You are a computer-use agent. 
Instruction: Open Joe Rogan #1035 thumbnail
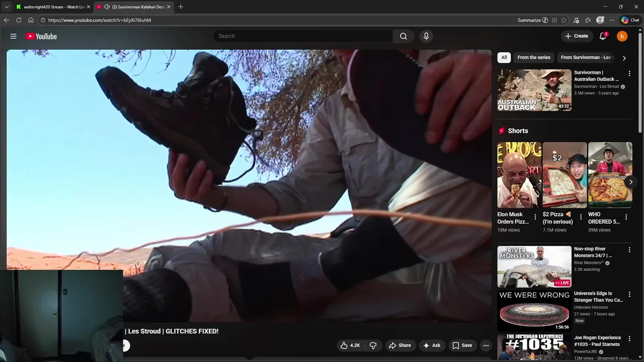coord(534,348)
